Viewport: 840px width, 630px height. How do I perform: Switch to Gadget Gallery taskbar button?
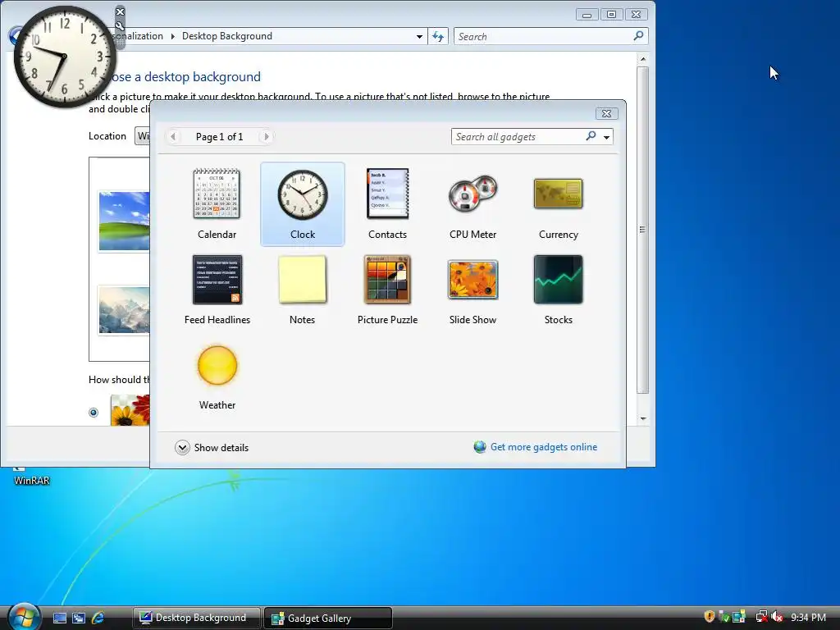(328, 618)
